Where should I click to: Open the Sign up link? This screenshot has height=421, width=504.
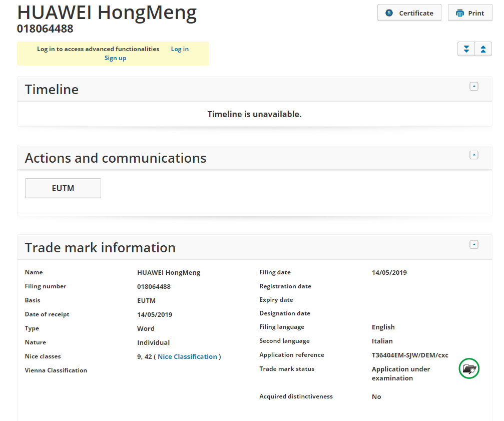point(116,58)
